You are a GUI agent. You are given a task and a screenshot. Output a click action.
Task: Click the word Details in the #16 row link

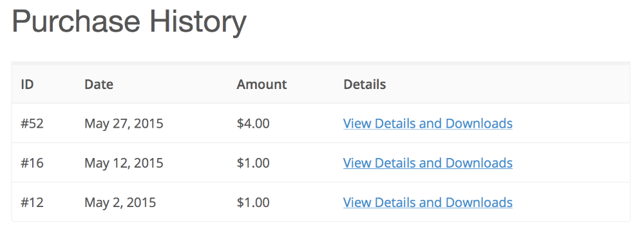click(x=395, y=163)
